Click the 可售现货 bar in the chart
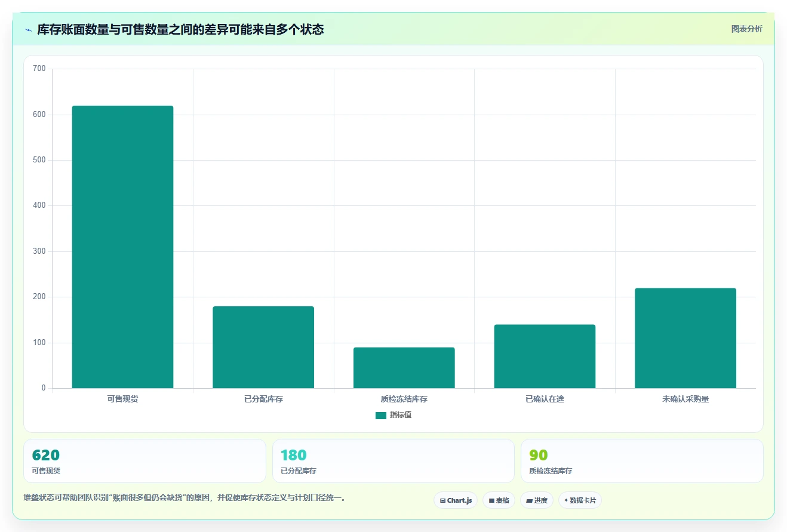 (x=122, y=247)
